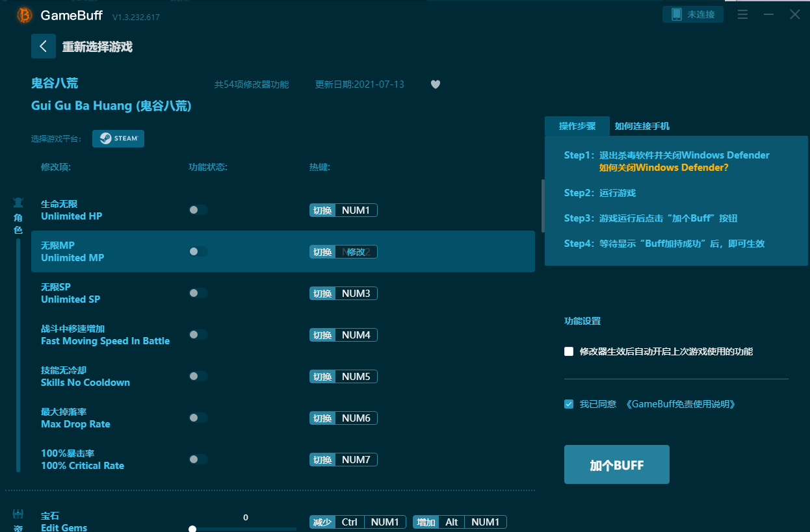Enable the Unlimited MP switch
This screenshot has height=532, width=810.
[x=198, y=251]
